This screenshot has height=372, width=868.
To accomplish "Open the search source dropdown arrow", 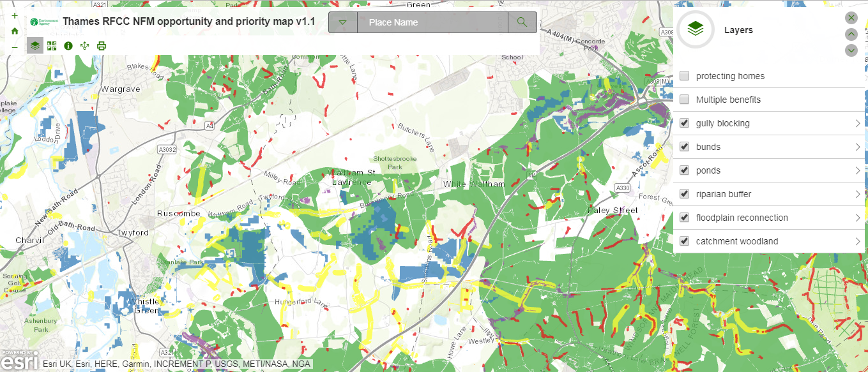I will [343, 22].
